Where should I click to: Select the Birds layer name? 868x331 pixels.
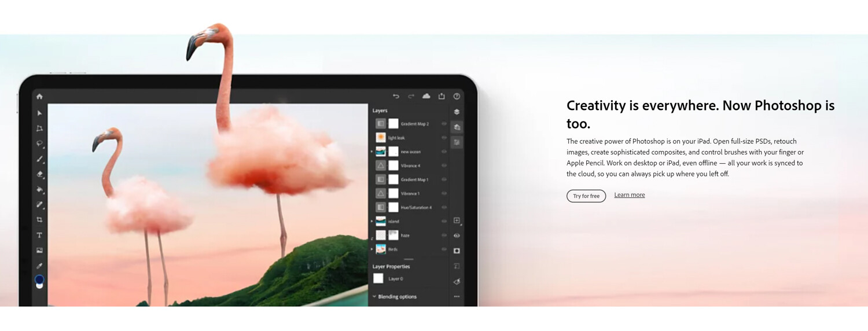393,249
